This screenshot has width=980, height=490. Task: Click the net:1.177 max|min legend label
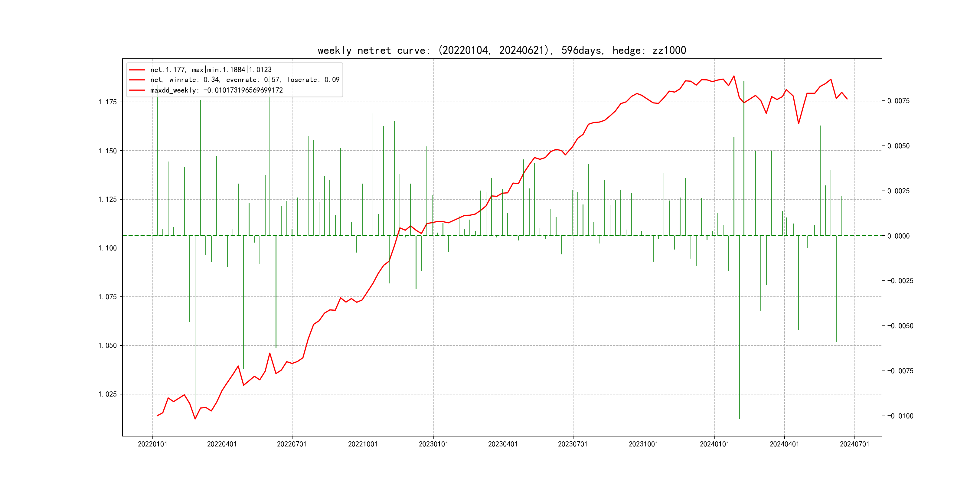211,70
